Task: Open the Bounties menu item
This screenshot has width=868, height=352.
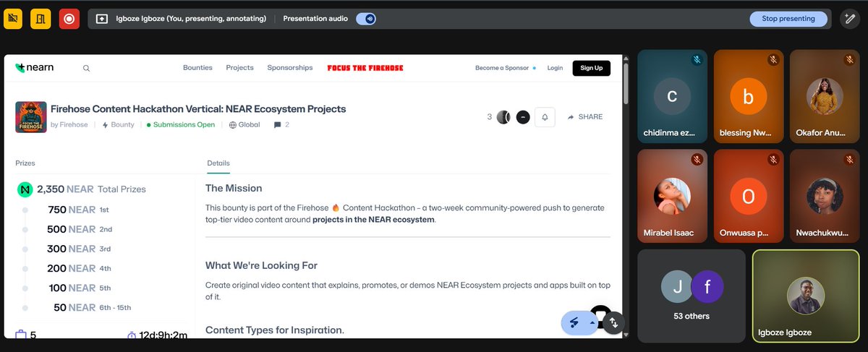Action: [197, 68]
